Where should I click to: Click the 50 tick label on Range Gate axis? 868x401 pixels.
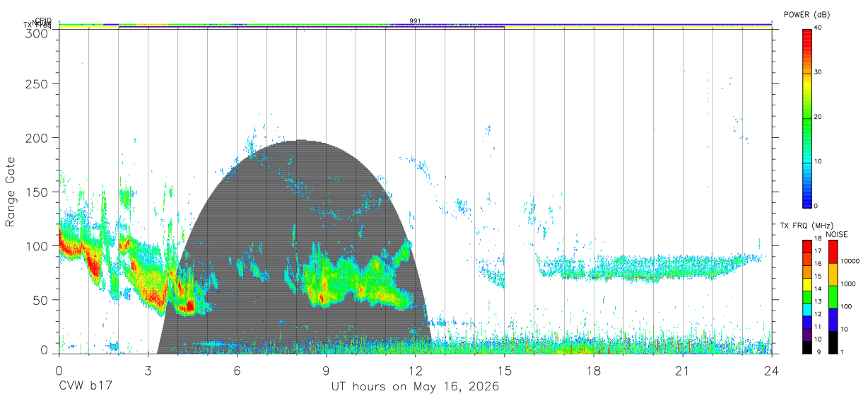tap(41, 300)
